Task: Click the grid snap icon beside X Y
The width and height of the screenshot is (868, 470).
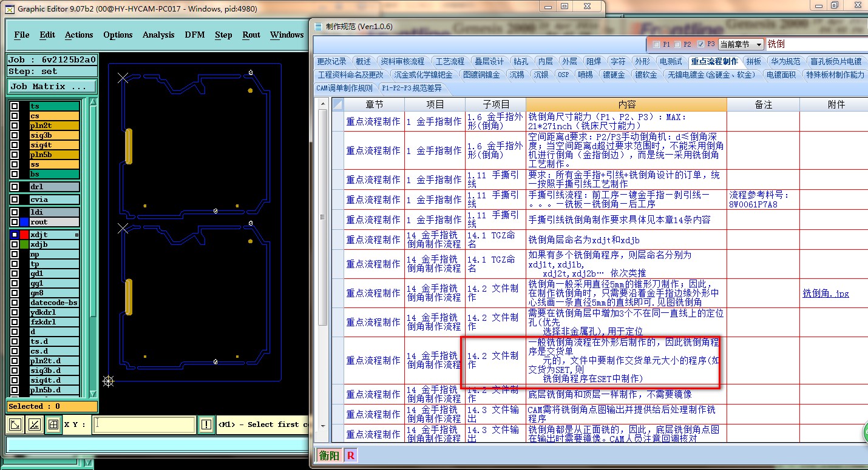Action: pos(53,425)
